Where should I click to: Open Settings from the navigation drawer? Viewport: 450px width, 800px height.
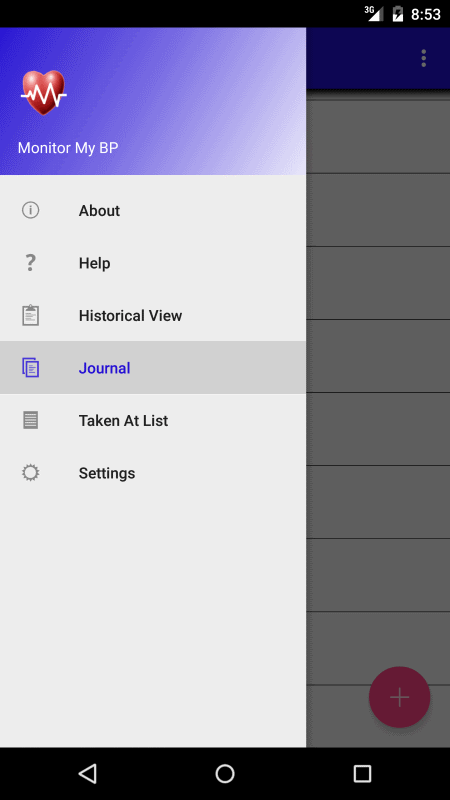point(153,473)
